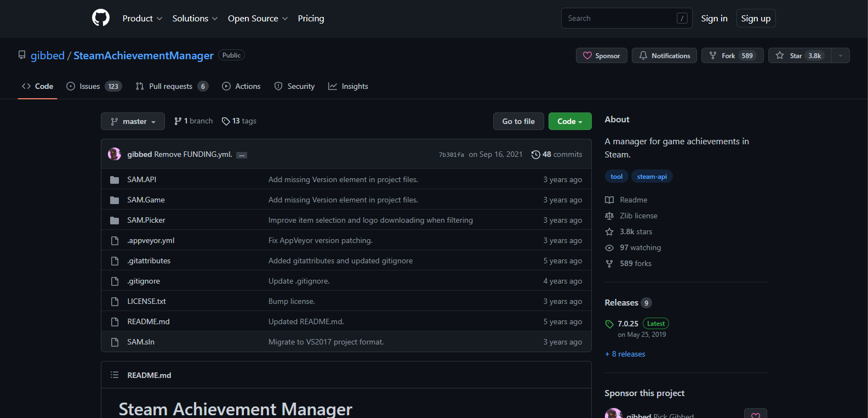
Task: Select the steam-api topic tag
Action: point(652,177)
